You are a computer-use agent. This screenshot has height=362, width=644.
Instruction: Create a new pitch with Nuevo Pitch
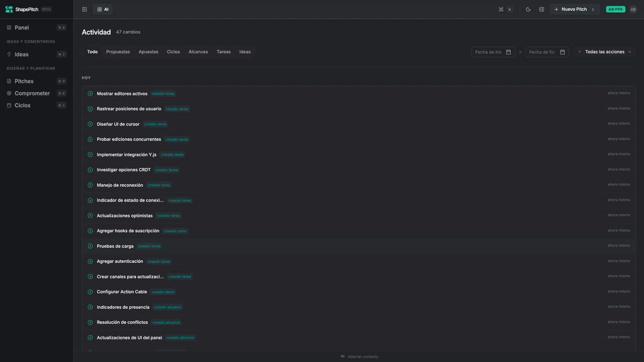573,9
